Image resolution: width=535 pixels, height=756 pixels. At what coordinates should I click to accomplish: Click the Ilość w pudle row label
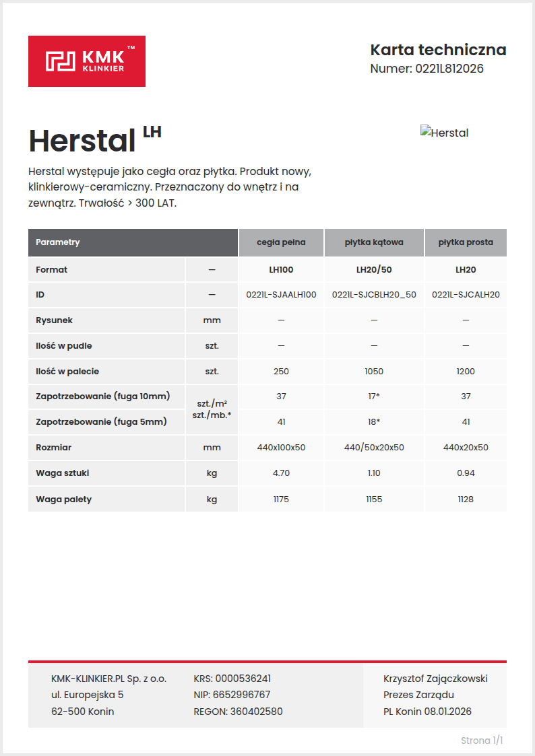click(x=64, y=346)
